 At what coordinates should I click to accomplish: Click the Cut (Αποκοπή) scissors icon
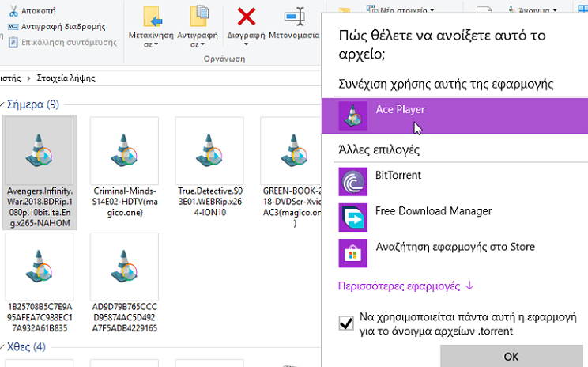[13, 11]
